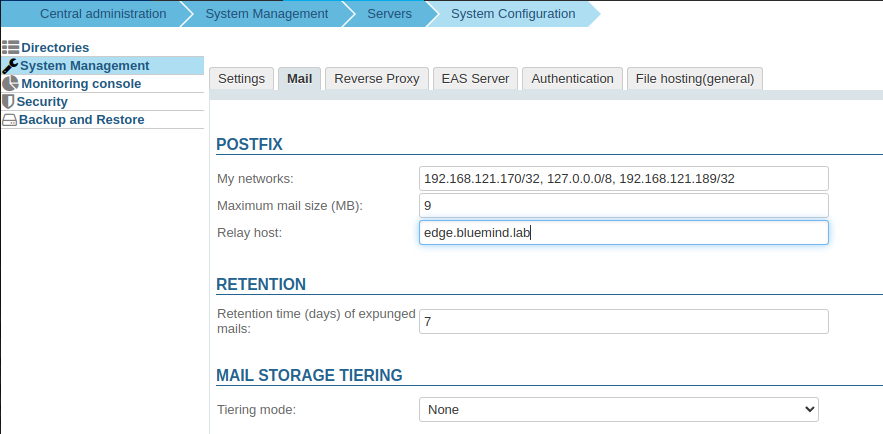This screenshot has height=434, width=883.
Task: Click the Maximum mail size field
Action: tap(624, 205)
